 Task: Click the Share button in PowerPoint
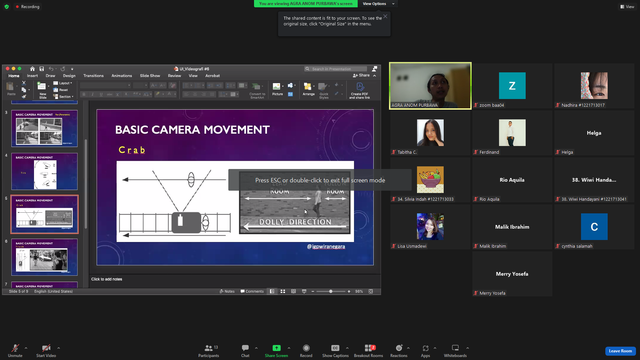point(362,76)
